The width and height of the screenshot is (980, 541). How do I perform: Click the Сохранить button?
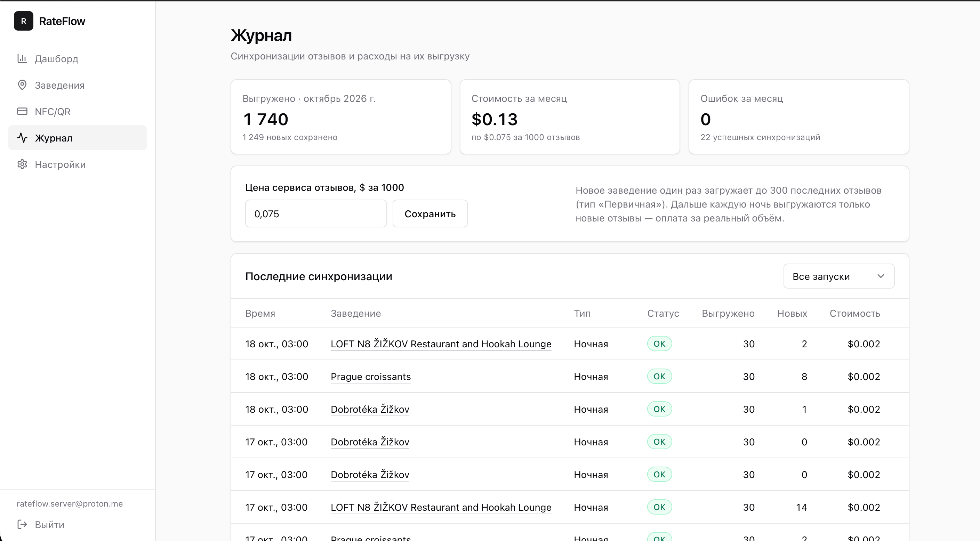(430, 214)
